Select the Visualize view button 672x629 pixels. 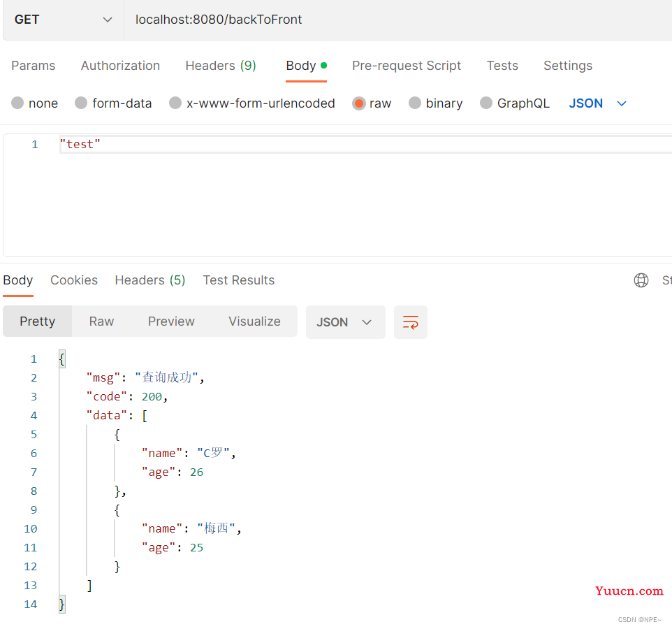point(254,321)
